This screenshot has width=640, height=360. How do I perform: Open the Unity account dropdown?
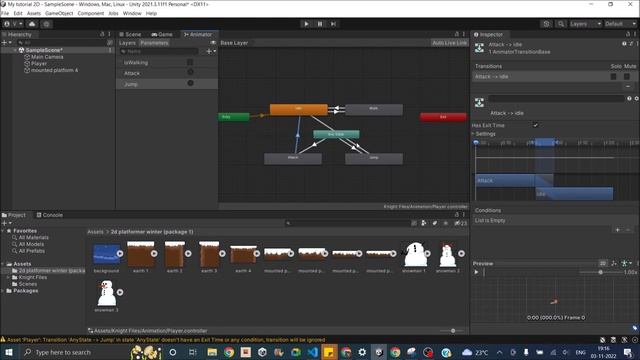pyautogui.click(x=13, y=24)
